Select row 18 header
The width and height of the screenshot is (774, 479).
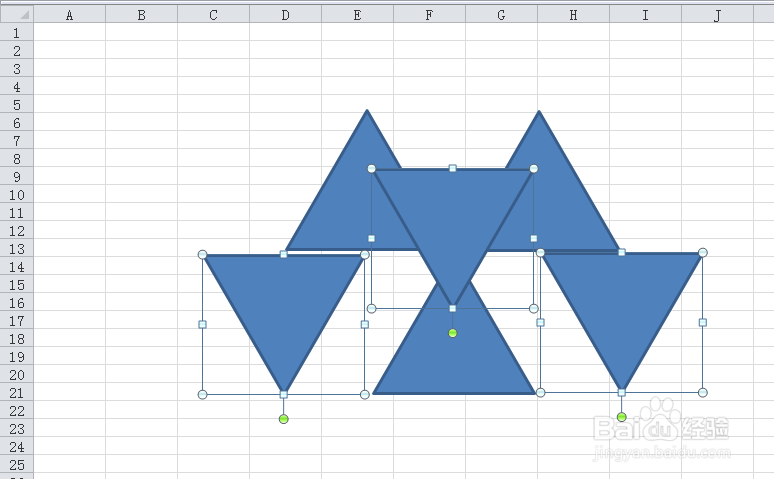(17, 338)
